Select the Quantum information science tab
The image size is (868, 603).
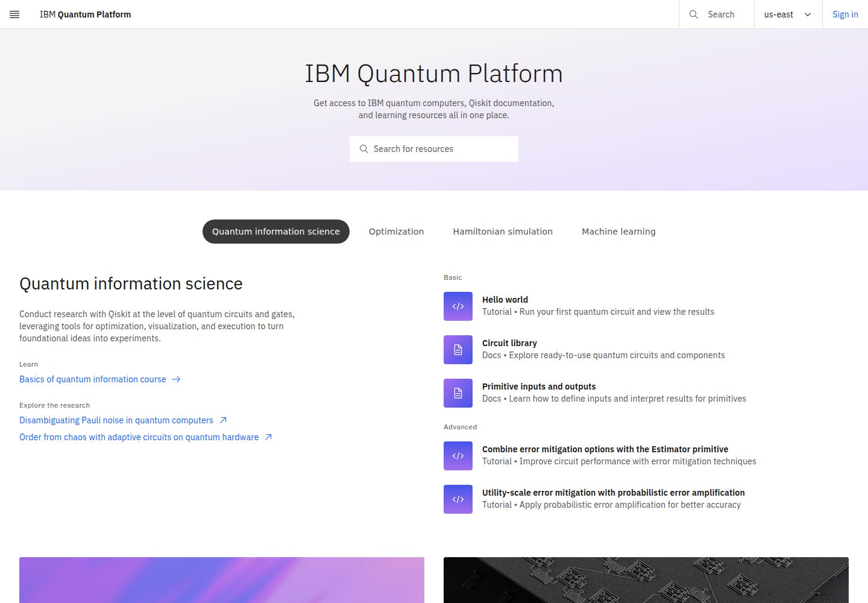pos(276,232)
